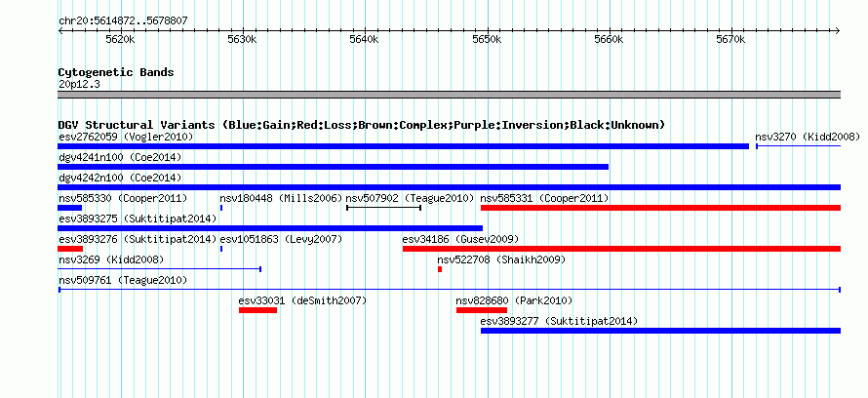Select the esv2762059 (Vogler2010) label
Image resolution: width=868 pixels, height=398 pixels.
click(126, 137)
